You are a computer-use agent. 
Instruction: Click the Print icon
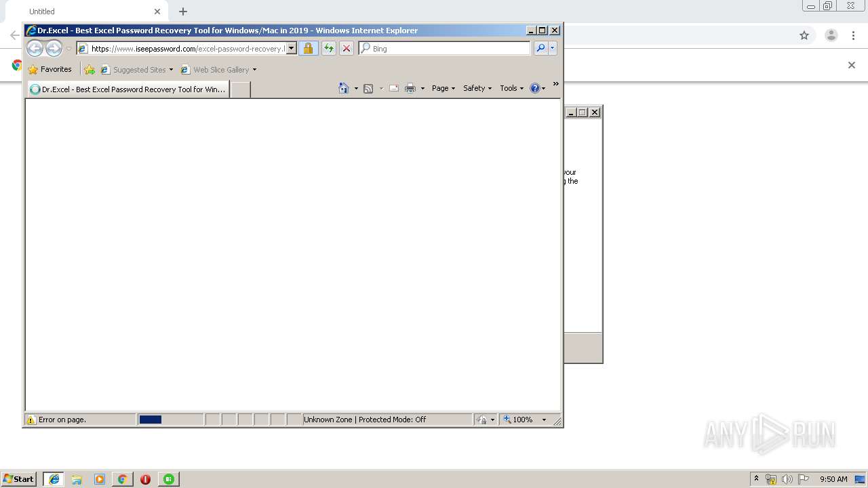[410, 88]
